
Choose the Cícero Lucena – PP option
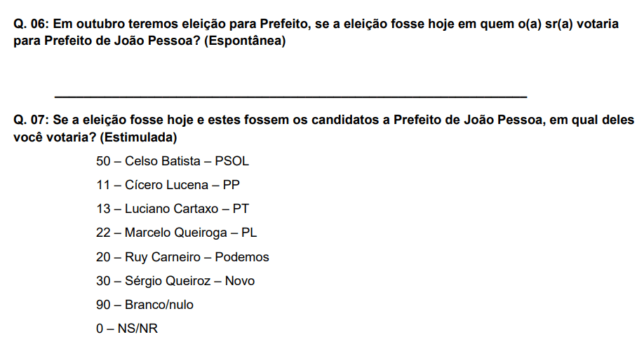(x=168, y=185)
